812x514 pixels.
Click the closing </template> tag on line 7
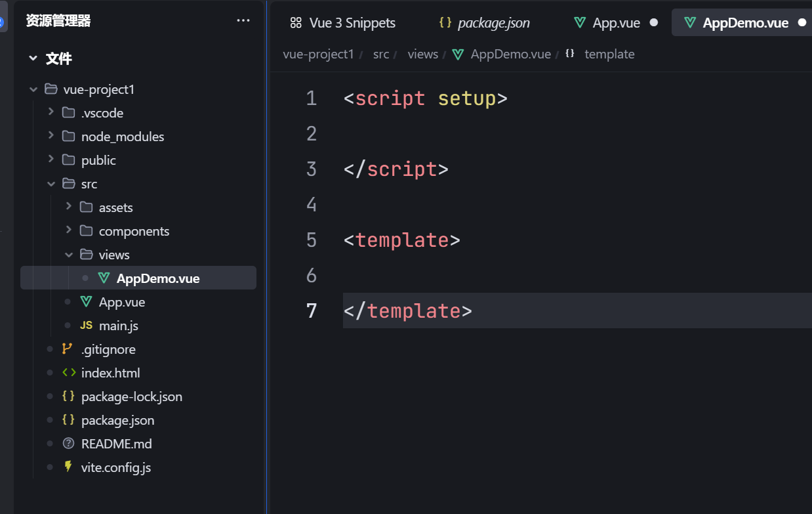point(408,311)
